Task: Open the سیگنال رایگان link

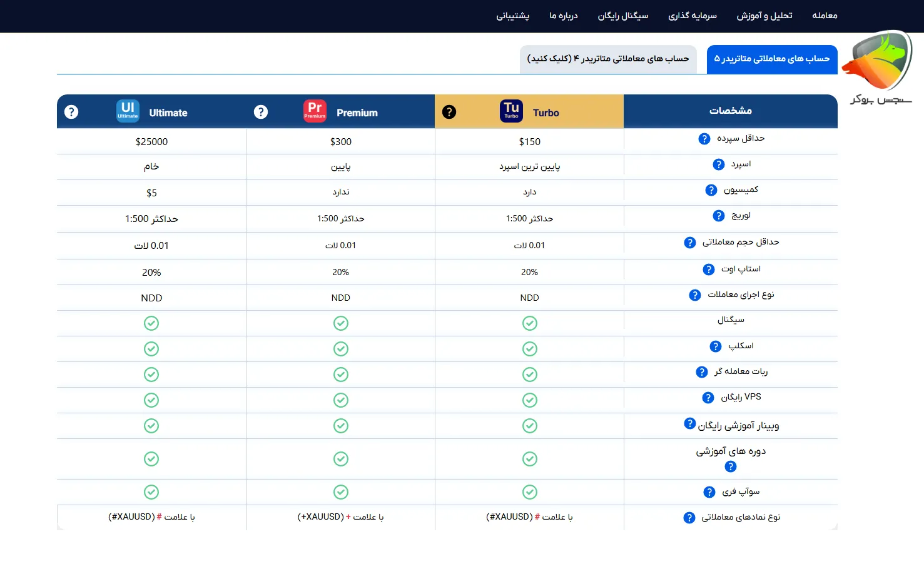Action: pyautogui.click(x=622, y=16)
